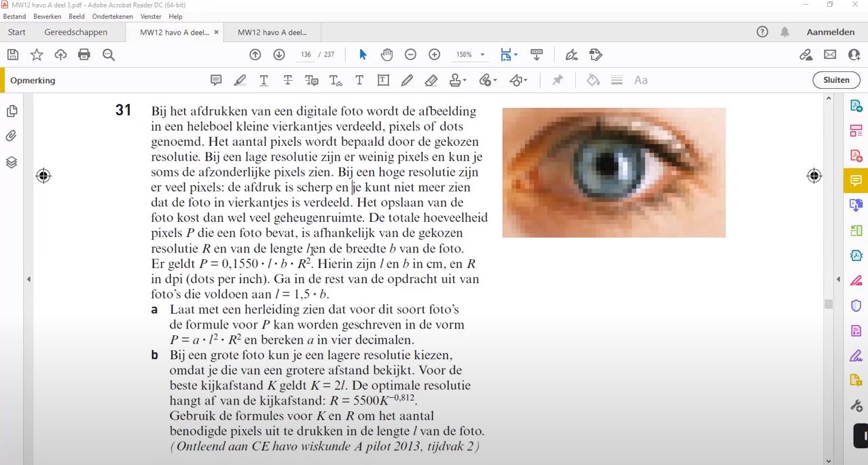Open the yellow comment tool in right pane
Screen dimensions: 868x465
pos(856,181)
